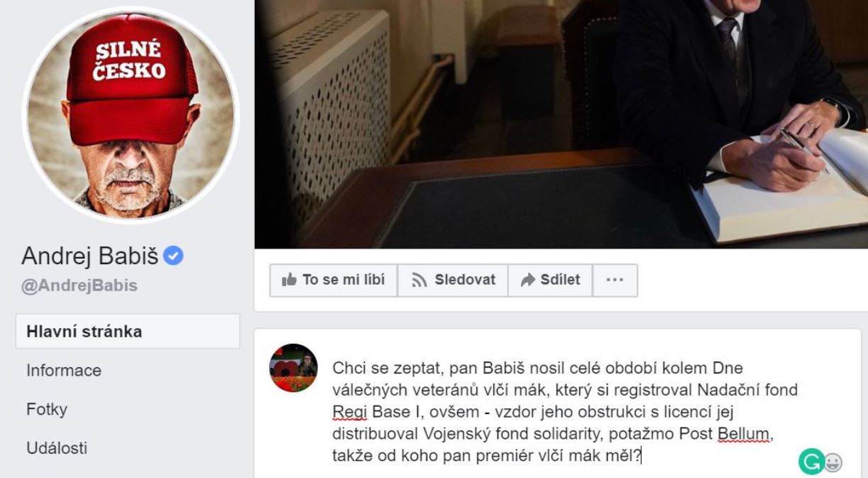Follow the page using Sledovat
The width and height of the screenshot is (868, 478).
pyautogui.click(x=453, y=280)
